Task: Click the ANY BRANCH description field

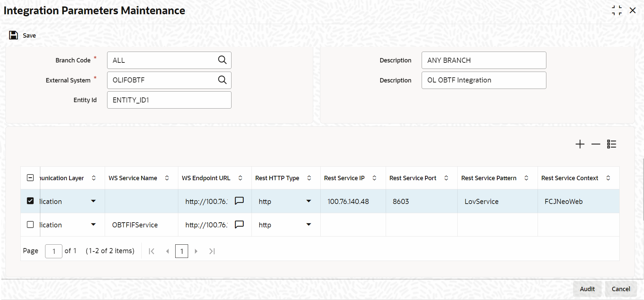Action: point(484,60)
